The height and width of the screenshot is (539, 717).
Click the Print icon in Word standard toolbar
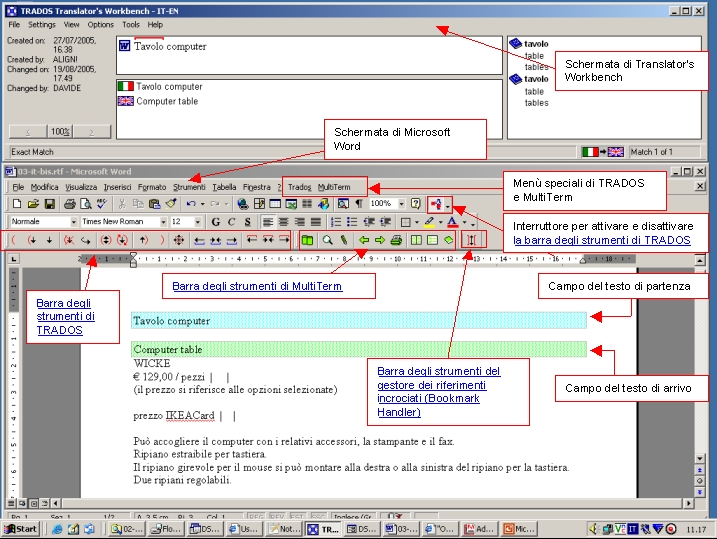point(70,204)
